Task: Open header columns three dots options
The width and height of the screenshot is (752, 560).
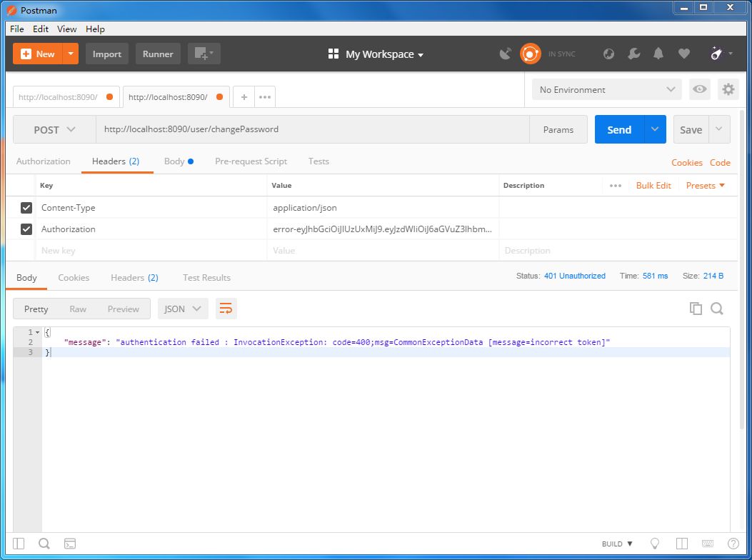Action: click(x=616, y=186)
